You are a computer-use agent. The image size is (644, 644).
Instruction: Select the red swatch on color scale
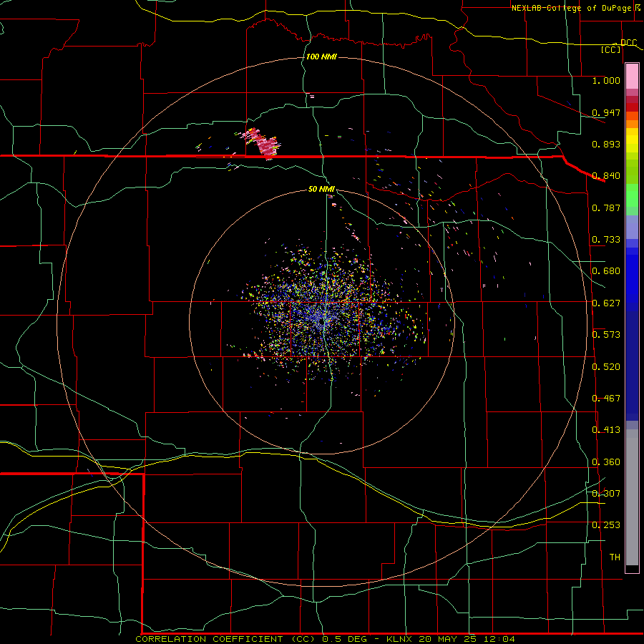point(632,107)
